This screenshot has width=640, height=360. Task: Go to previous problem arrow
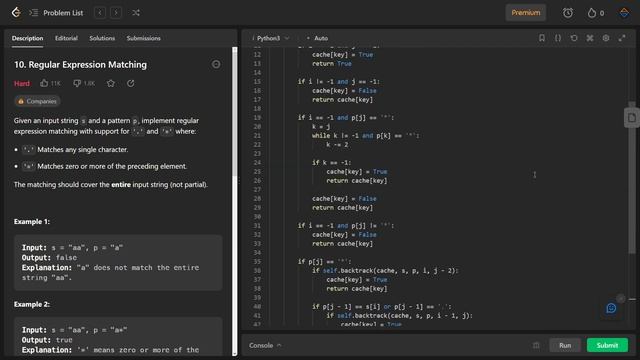(100, 13)
